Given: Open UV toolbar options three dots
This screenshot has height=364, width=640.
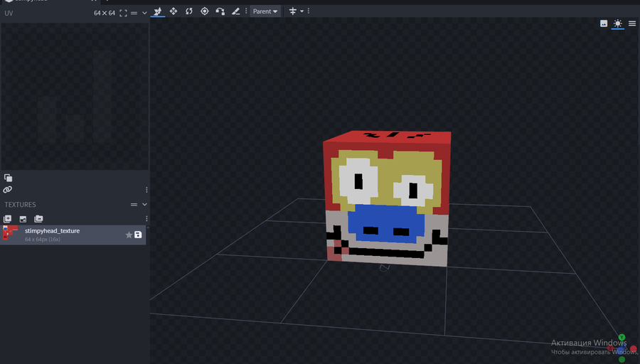Looking at the screenshot, I should (x=146, y=190).
